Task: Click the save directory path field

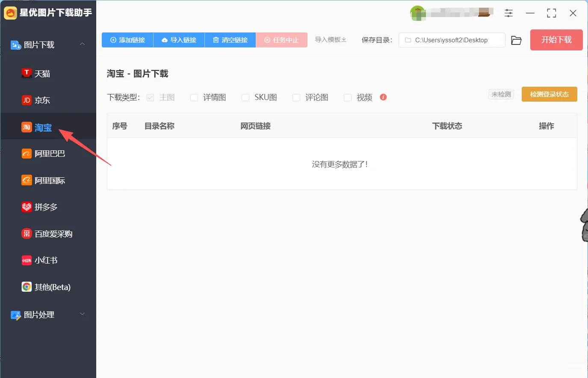Action: click(x=452, y=40)
